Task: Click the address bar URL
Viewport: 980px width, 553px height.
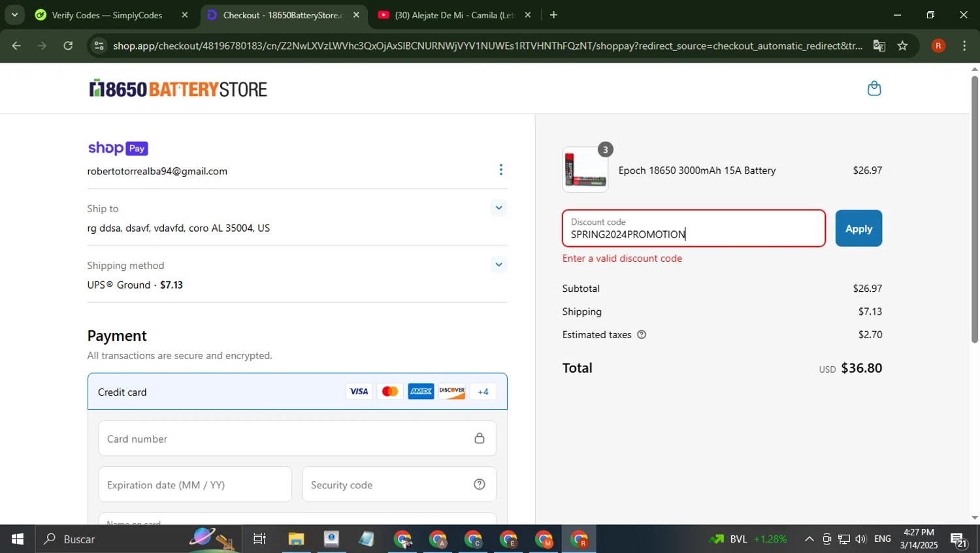Action: click(487, 46)
